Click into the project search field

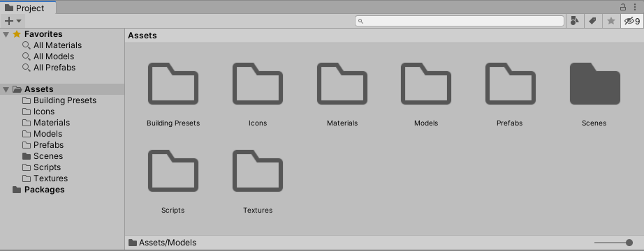tap(460, 21)
